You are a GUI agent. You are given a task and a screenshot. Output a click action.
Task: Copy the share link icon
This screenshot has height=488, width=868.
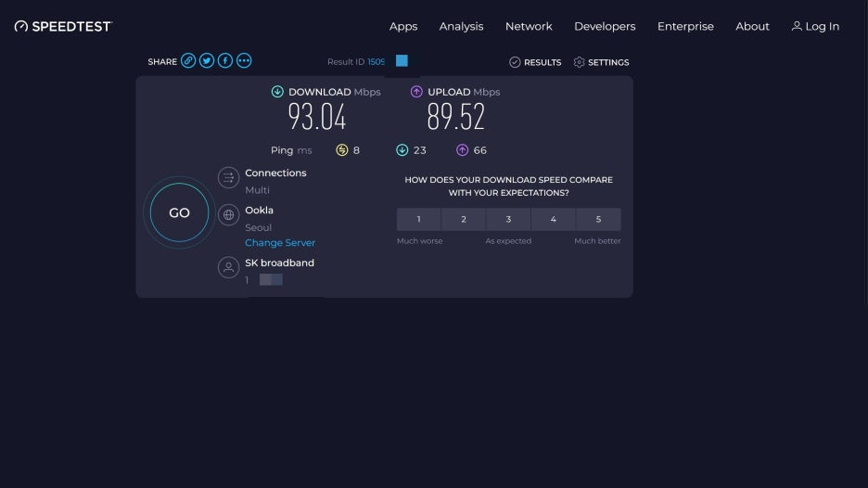(188, 60)
